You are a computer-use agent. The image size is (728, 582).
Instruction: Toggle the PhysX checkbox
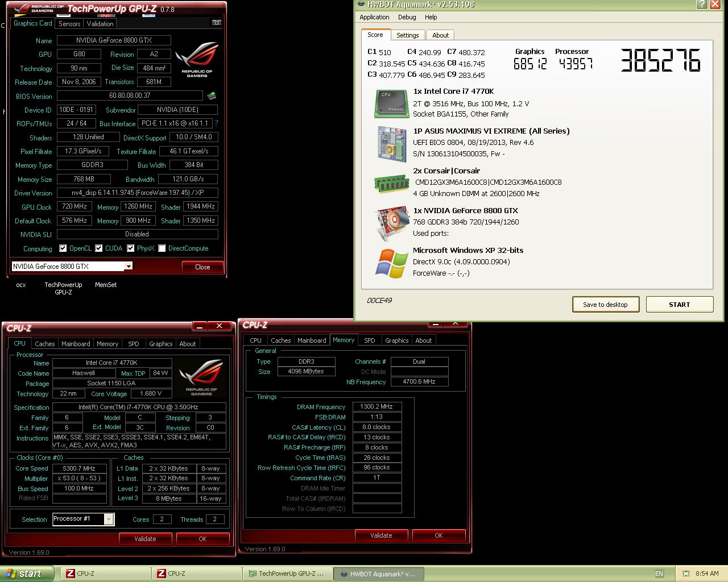coord(131,248)
